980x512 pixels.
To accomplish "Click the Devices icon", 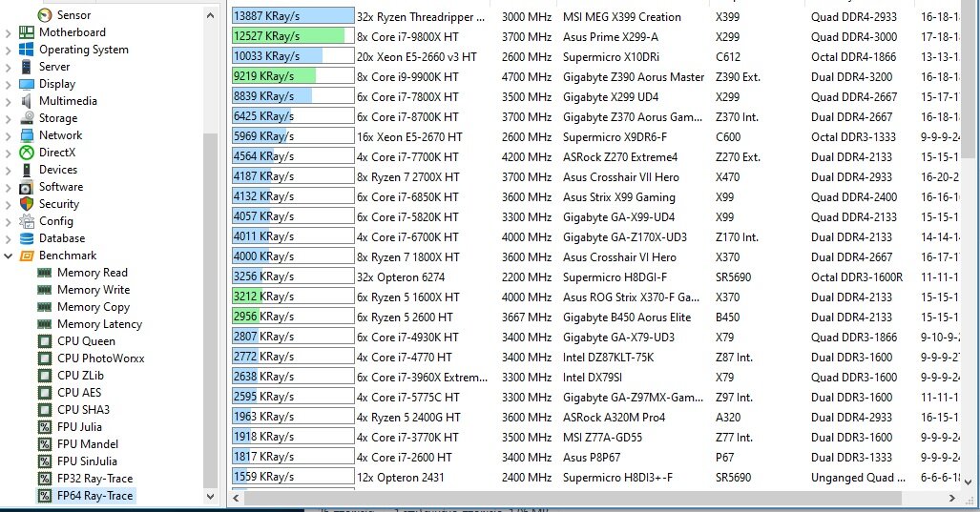I will 27,169.
